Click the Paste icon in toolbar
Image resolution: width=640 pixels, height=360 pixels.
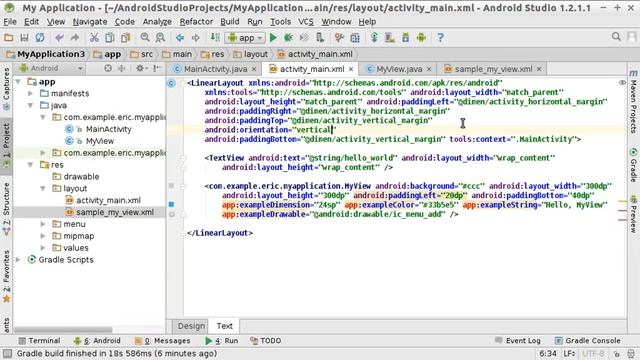pyautogui.click(x=126, y=38)
